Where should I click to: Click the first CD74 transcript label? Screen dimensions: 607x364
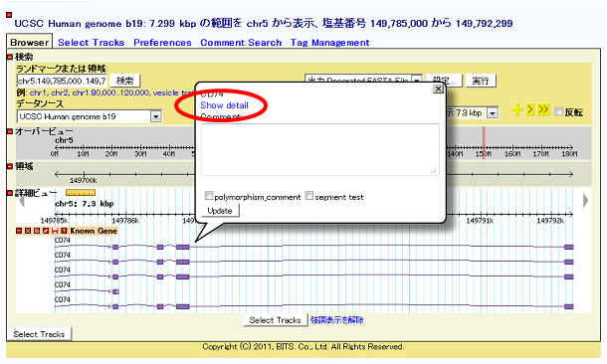pyautogui.click(x=63, y=241)
